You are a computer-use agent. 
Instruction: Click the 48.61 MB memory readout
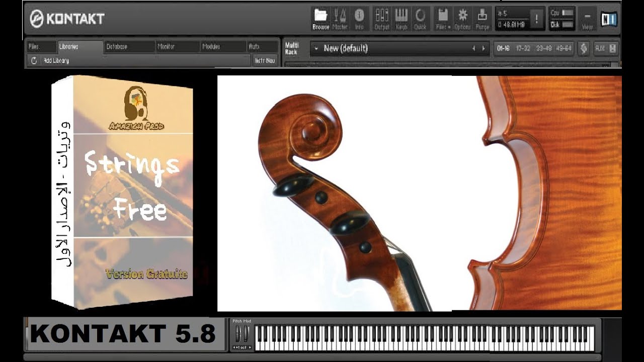[510, 24]
